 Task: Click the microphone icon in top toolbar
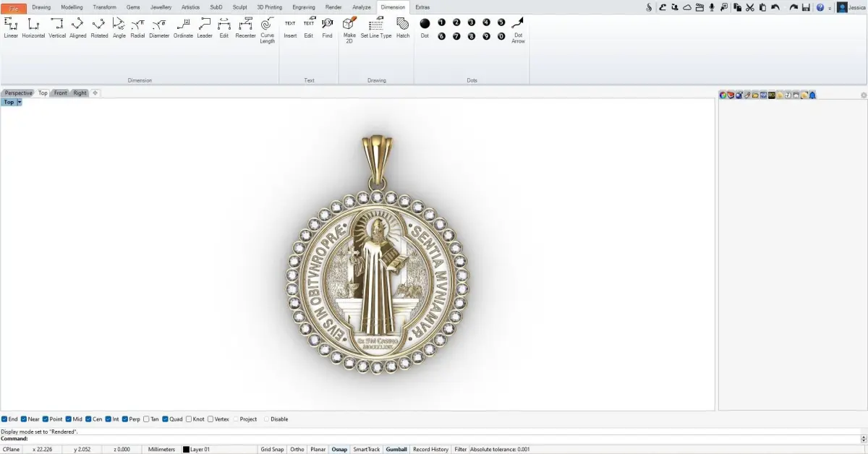coord(712,7)
